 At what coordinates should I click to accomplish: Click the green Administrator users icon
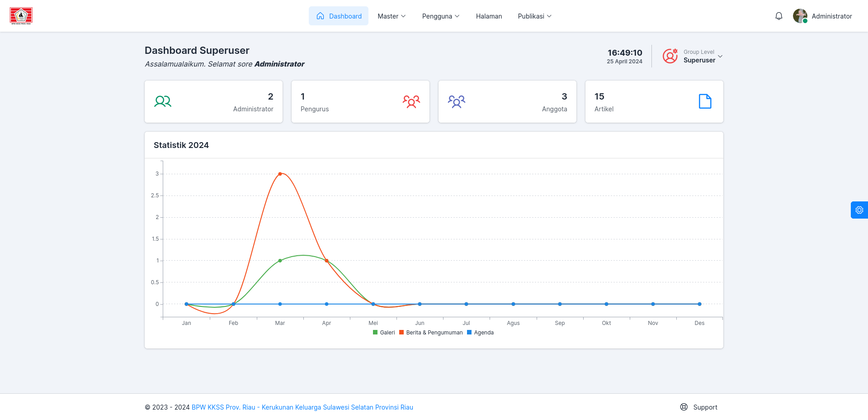[163, 101]
